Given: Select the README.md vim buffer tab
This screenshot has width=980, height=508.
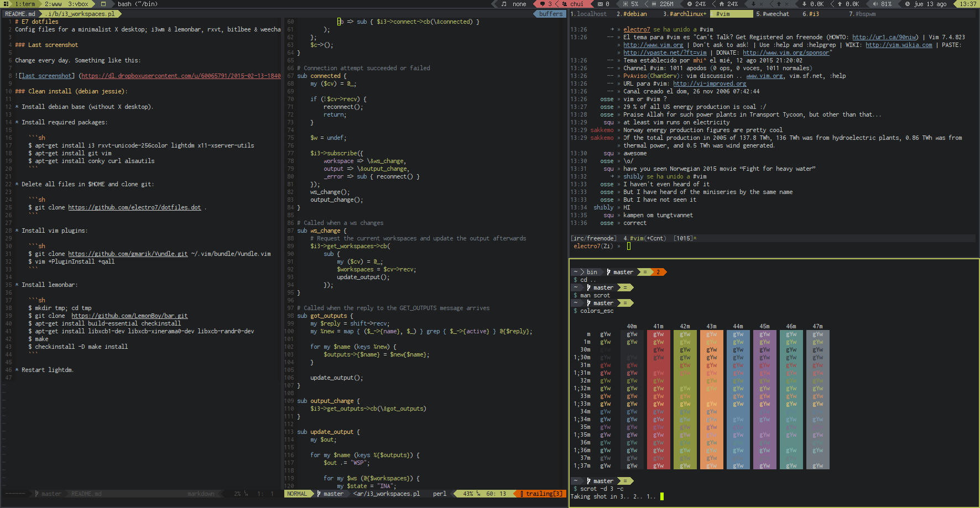Looking at the screenshot, I should click(x=20, y=14).
